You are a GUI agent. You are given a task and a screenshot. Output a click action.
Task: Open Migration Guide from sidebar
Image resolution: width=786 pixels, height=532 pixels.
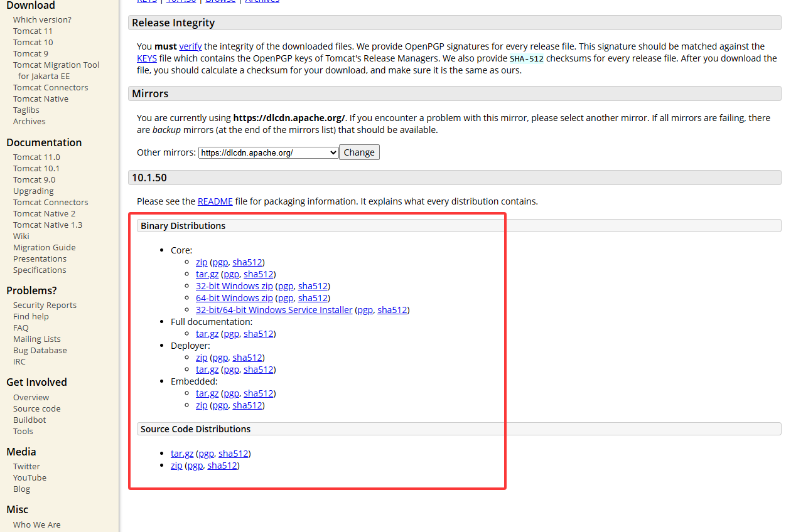click(x=44, y=248)
